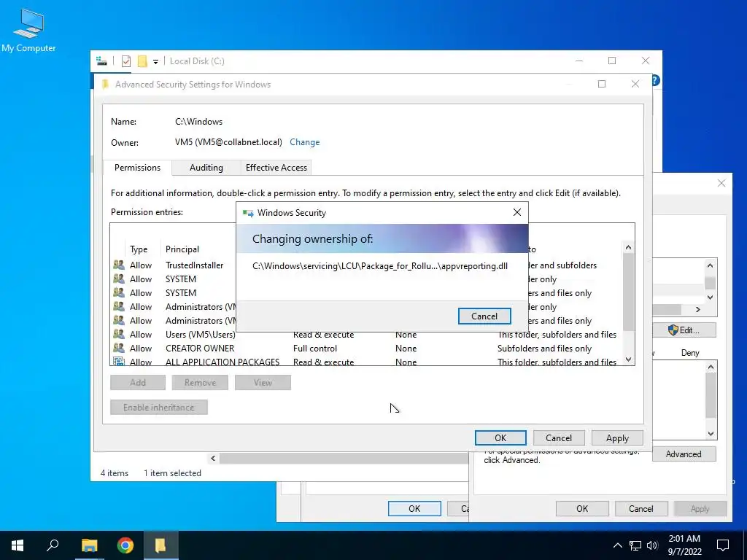Click the user group icon beside TrustedInstaller
The image size is (747, 560).
click(119, 265)
